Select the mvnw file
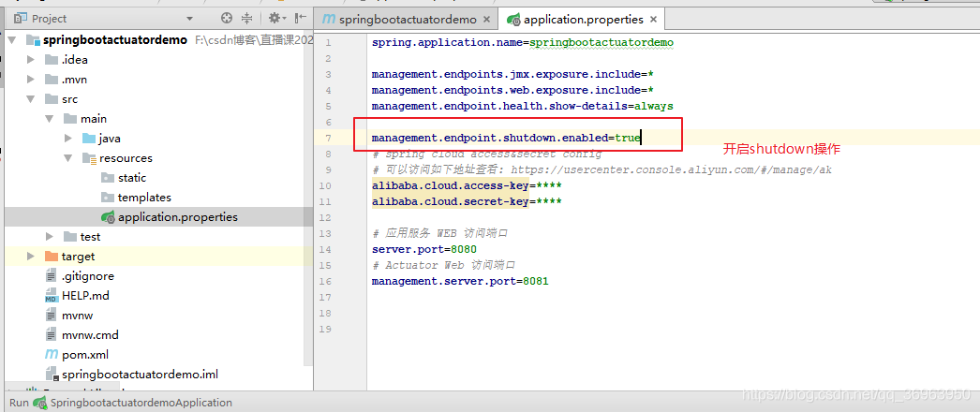 point(77,316)
